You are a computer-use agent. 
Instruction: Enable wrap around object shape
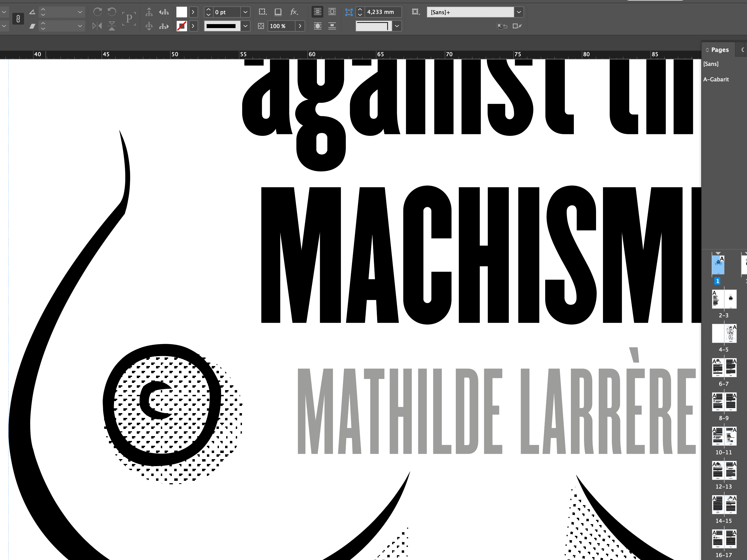click(317, 26)
